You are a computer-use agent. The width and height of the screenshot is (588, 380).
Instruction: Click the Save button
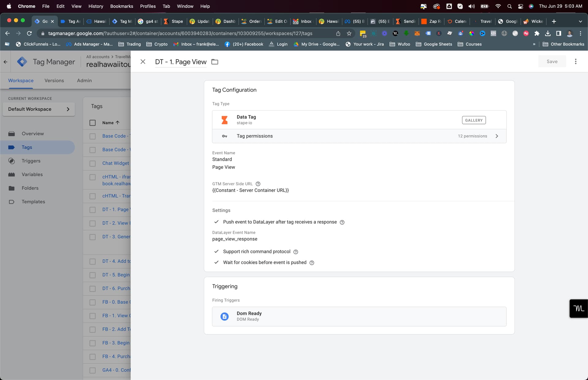552,62
